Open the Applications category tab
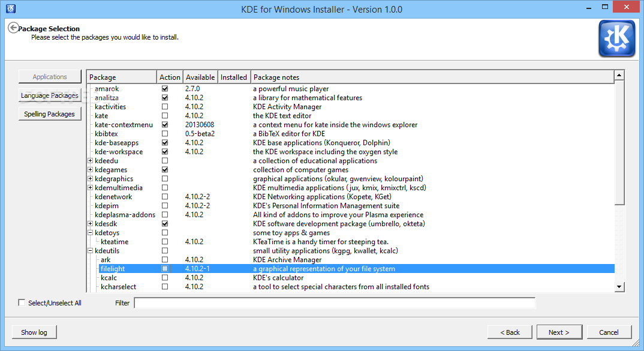The image size is (644, 351). tap(50, 77)
